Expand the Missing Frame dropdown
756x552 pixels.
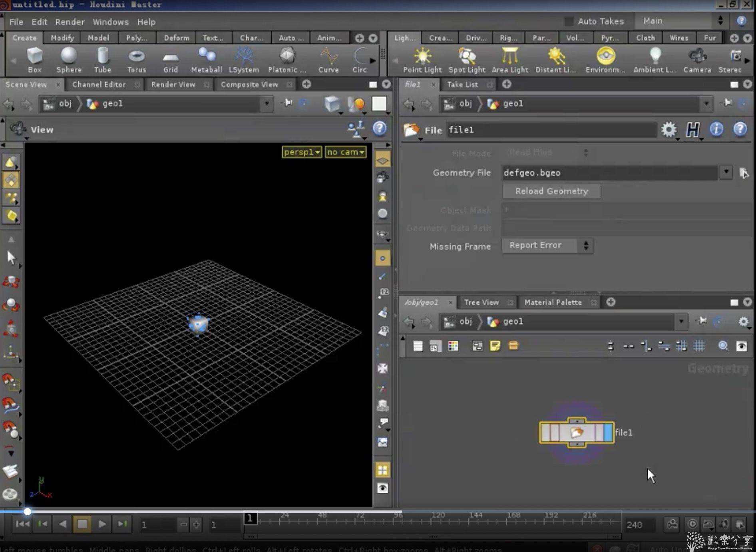[x=547, y=246]
